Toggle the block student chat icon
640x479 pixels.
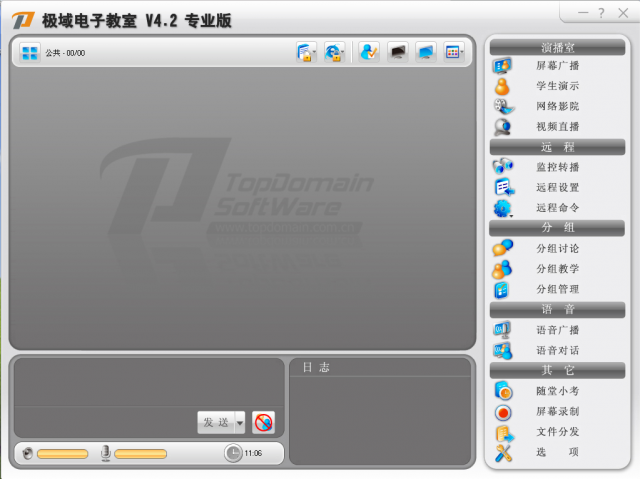point(263,422)
